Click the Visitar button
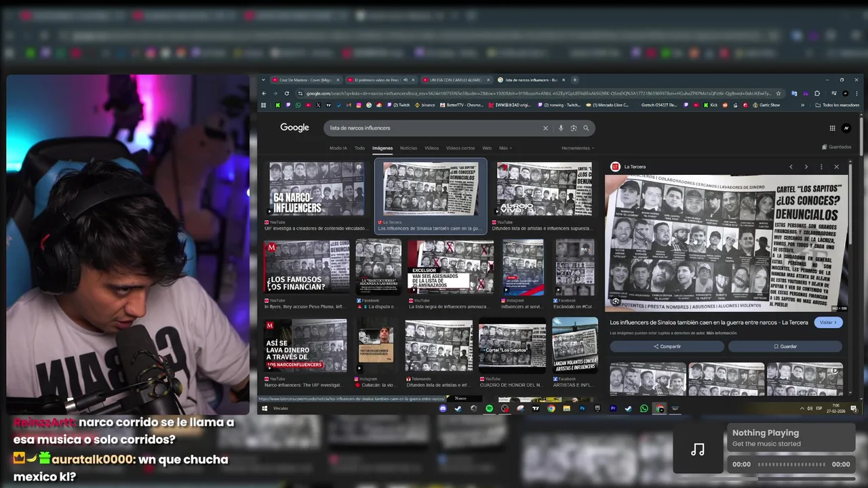 pos(828,323)
